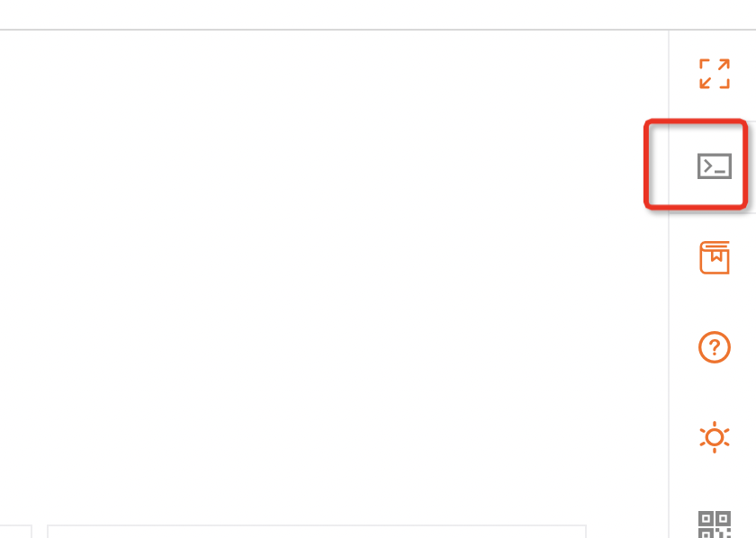756x538 pixels.
Task: Launch the command prompt in the sidebar
Action: (x=714, y=166)
